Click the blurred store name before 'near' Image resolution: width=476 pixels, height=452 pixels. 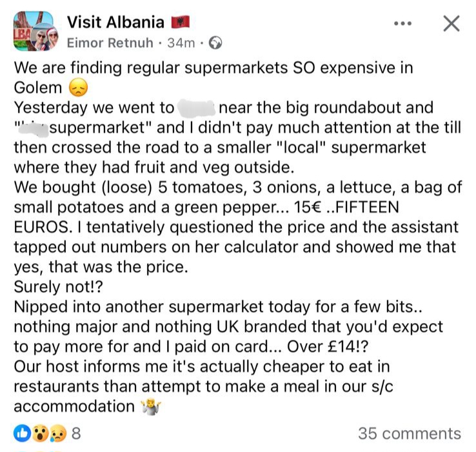(196, 107)
